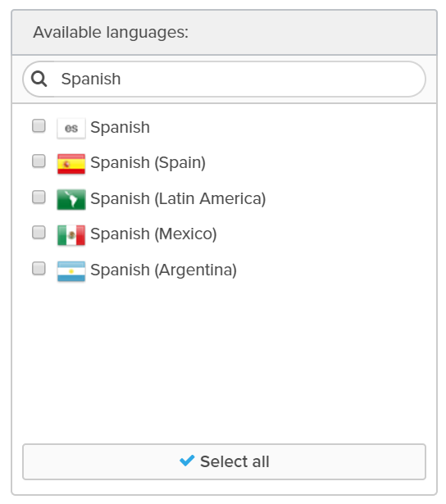Enable the Spanish (Spain) checkbox

coord(39,161)
